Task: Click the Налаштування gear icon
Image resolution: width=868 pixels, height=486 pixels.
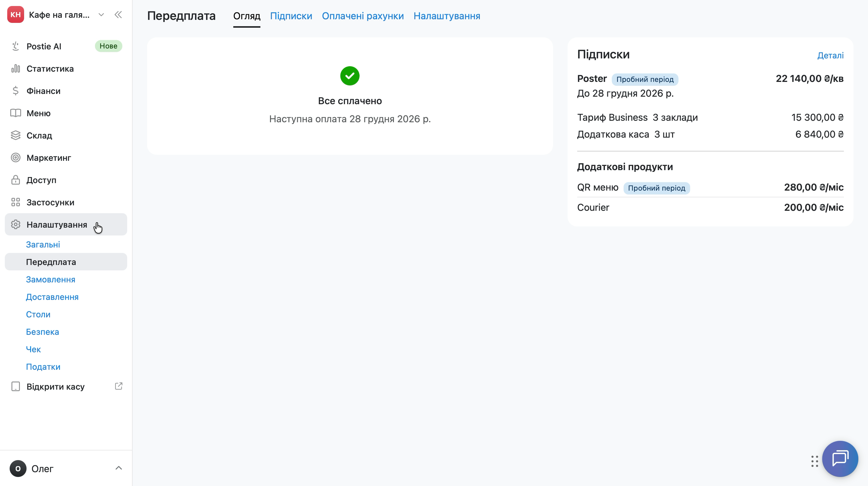Action: (x=15, y=225)
